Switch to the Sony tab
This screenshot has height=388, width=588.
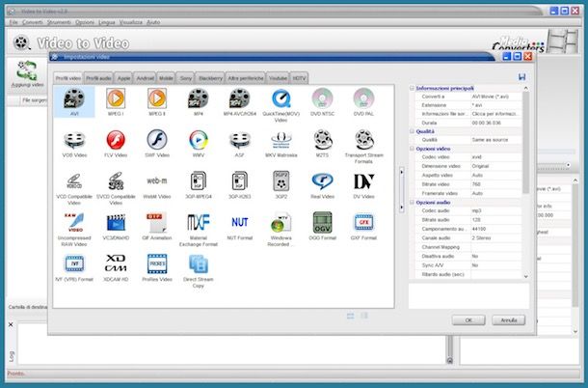185,78
